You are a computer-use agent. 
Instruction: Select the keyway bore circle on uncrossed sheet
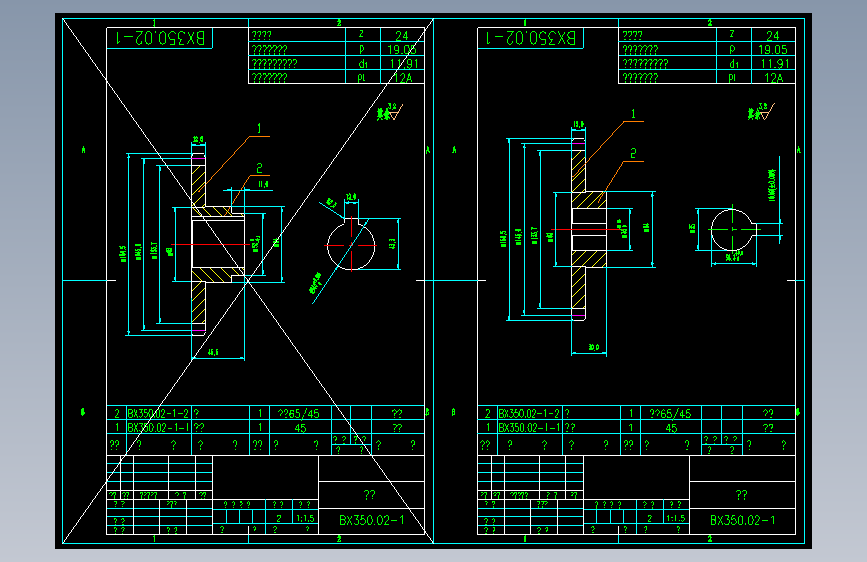tap(733, 230)
